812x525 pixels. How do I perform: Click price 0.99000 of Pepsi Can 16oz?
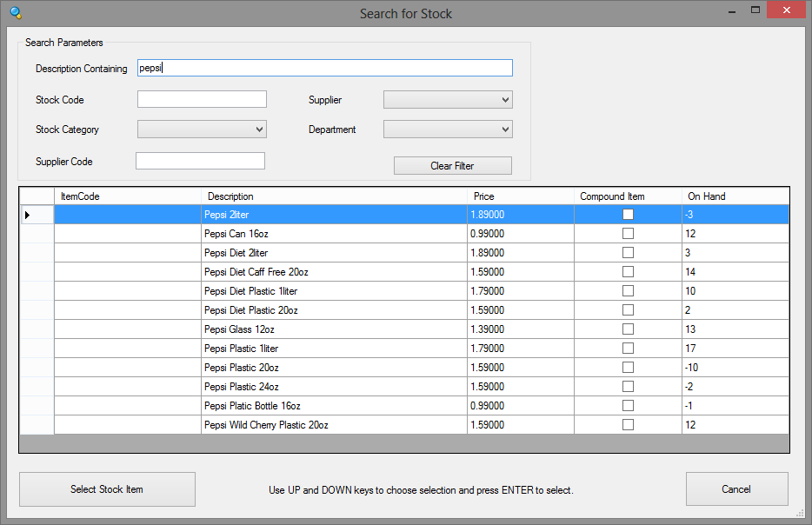[521, 234]
